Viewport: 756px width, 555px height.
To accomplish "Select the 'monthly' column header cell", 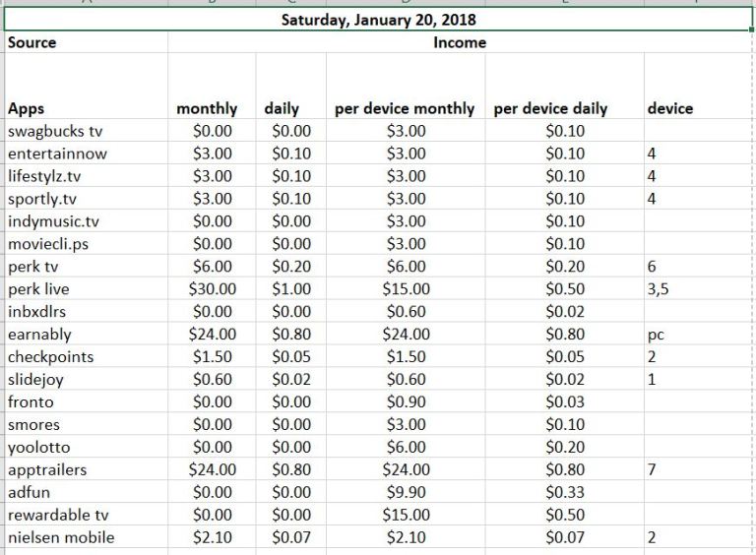I will (207, 108).
